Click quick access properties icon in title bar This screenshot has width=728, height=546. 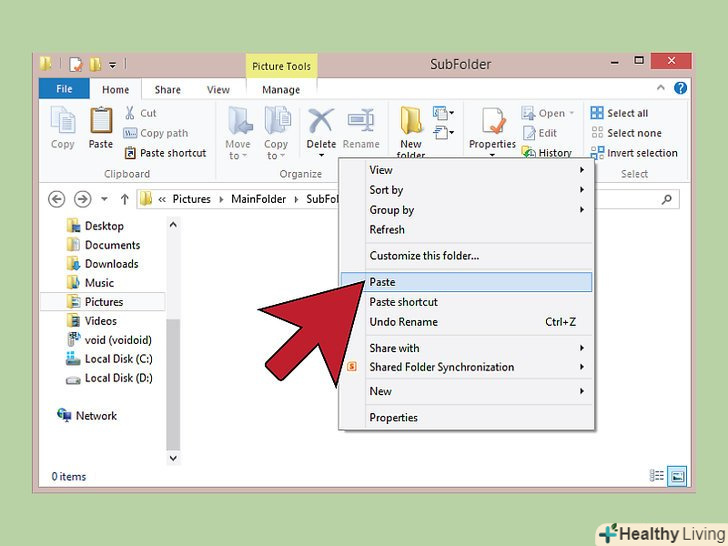[75, 64]
